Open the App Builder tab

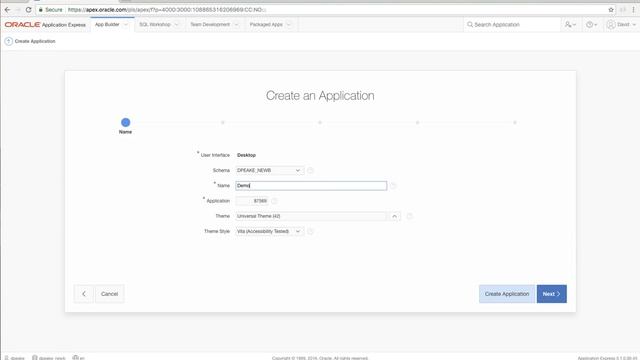click(x=107, y=24)
